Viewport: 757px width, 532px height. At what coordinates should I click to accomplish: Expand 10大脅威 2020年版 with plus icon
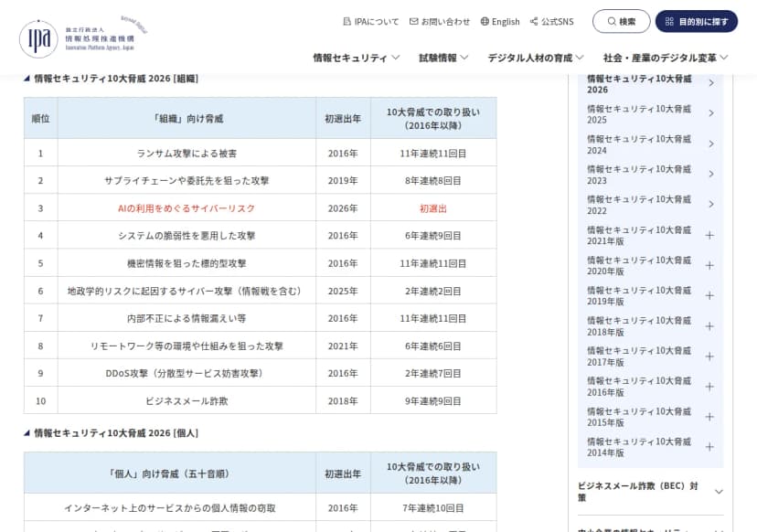click(709, 265)
